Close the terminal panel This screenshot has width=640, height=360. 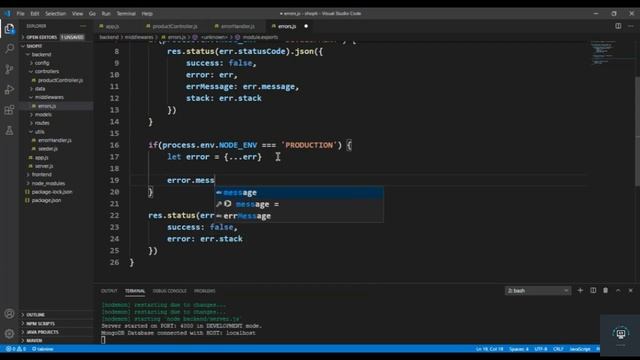point(631,290)
